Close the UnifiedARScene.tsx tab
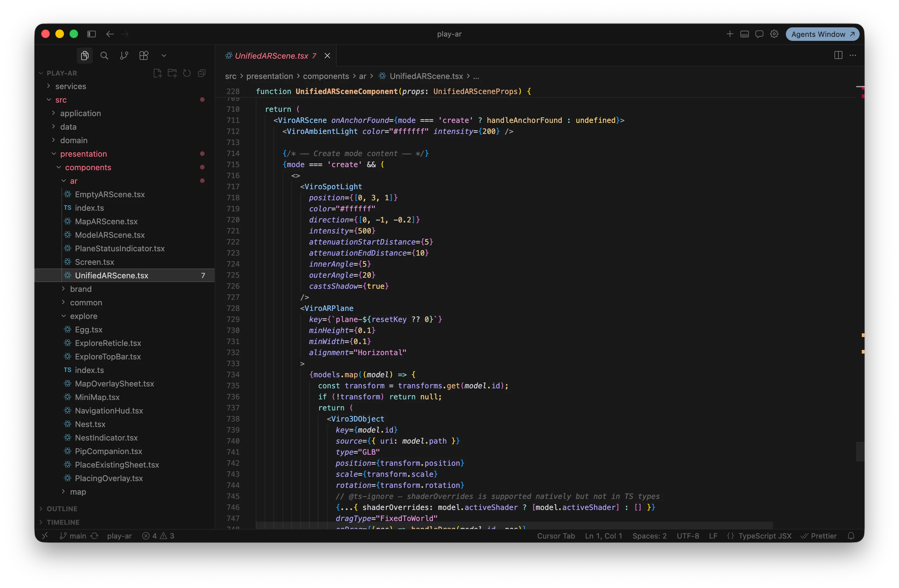The width and height of the screenshot is (899, 588). 327,56
